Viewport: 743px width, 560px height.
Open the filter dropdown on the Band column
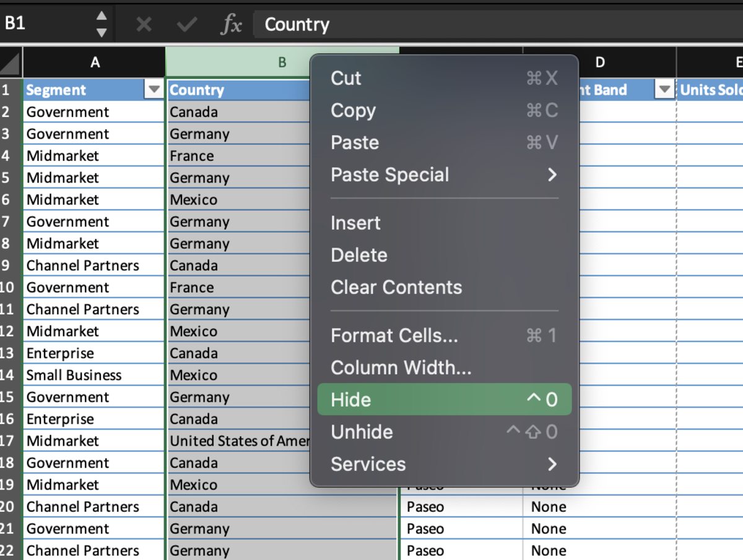[664, 90]
